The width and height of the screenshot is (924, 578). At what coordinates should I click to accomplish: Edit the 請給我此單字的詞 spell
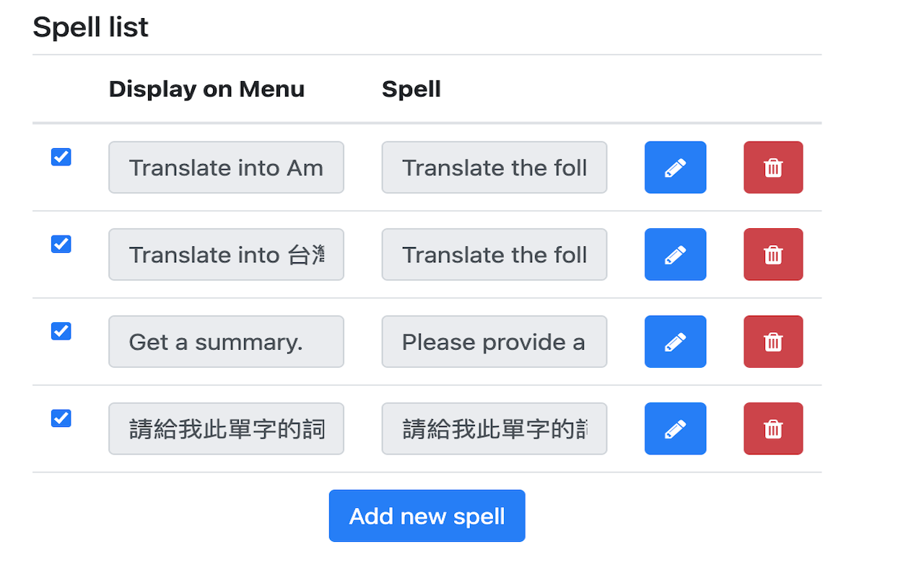[675, 428]
